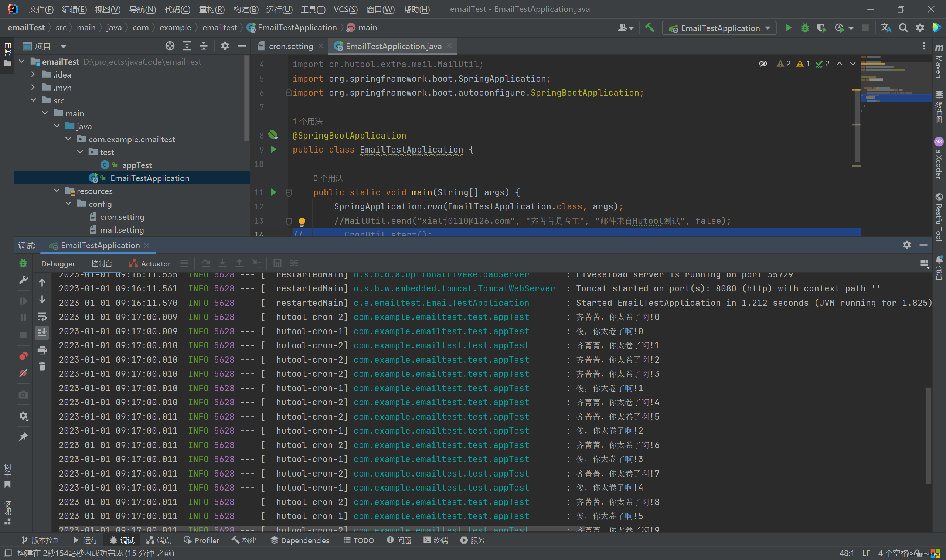The width and height of the screenshot is (946, 560).
Task: Click the green Run button in toolbar
Action: 788,28
